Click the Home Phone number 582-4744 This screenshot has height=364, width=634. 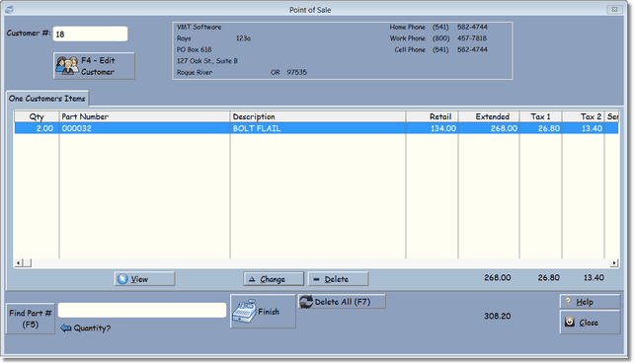point(472,27)
